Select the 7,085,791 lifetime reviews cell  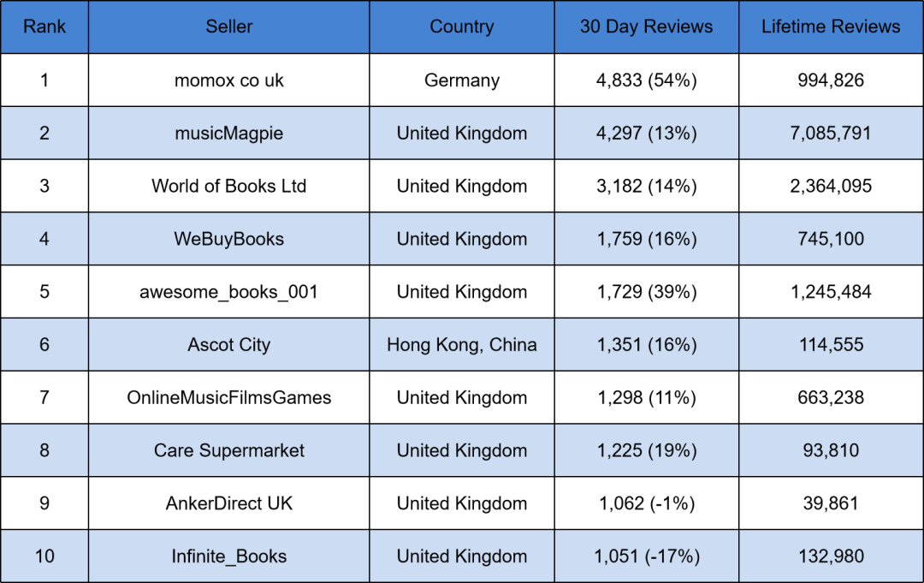[x=831, y=133]
